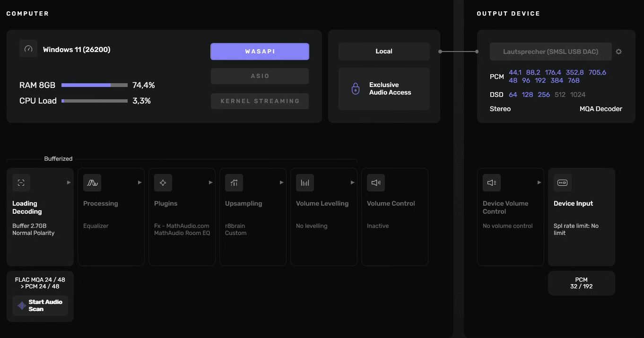This screenshot has width=644, height=338.
Task: Click the Exclusive Audio Access lock icon
Action: (x=356, y=88)
